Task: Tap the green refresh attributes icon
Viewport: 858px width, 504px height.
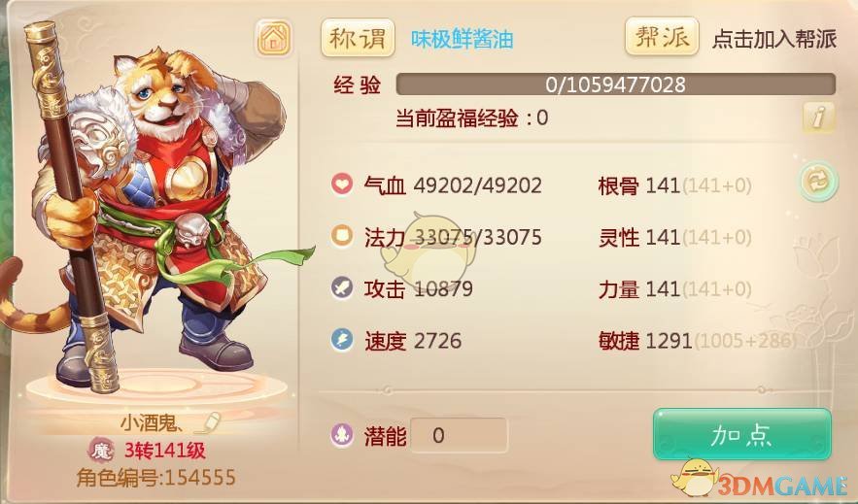Action: (818, 181)
